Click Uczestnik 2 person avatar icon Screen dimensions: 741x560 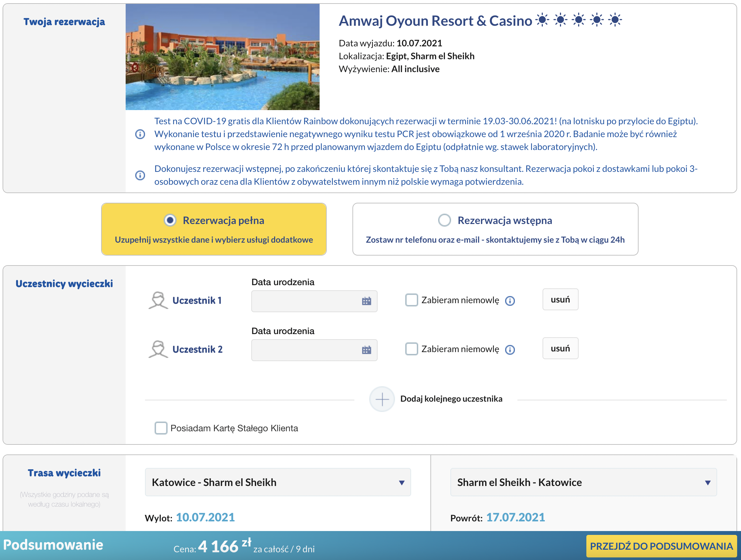[158, 349]
